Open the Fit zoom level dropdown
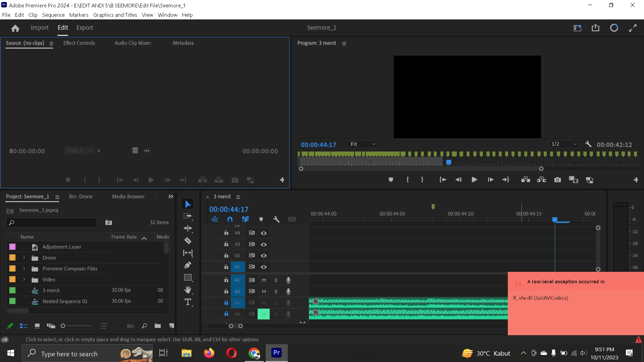The width and height of the screenshot is (644, 362). [x=363, y=144]
